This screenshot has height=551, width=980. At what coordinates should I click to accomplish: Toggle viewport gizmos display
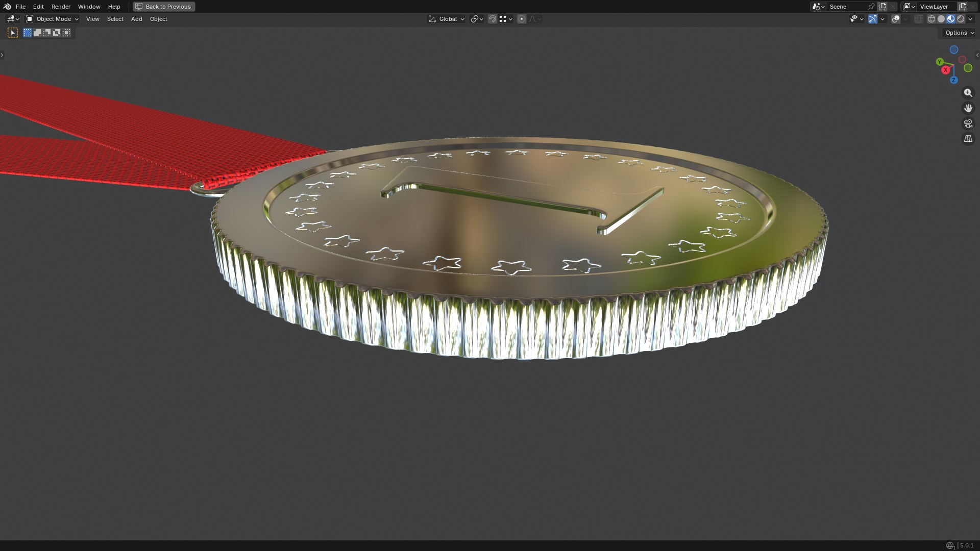873,19
